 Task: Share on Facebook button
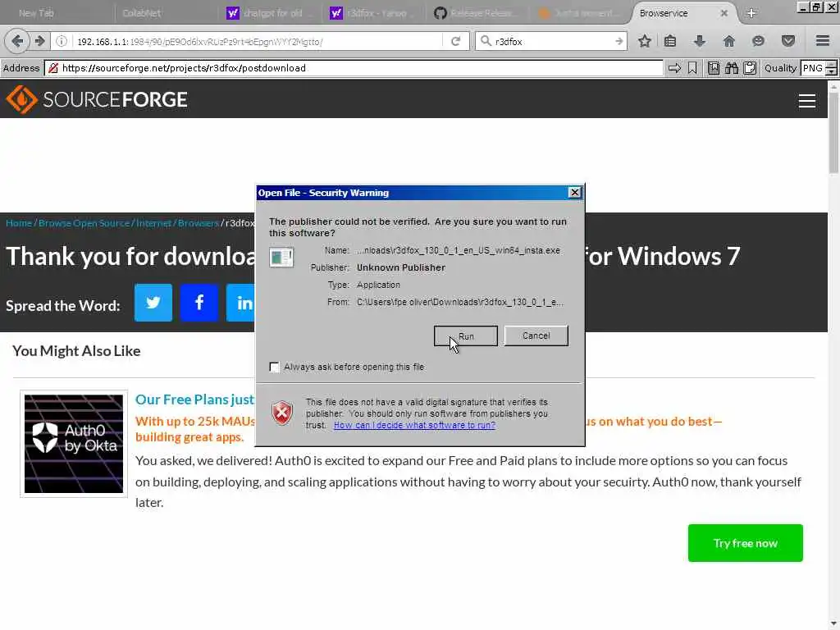(199, 303)
